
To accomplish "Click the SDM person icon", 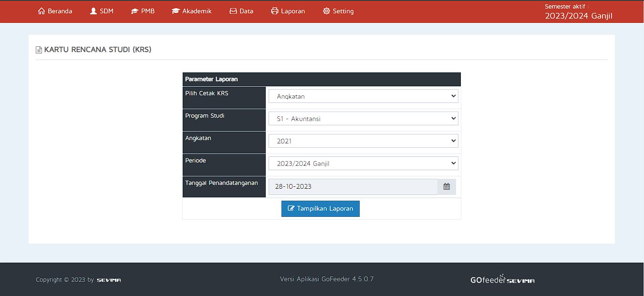I will pyautogui.click(x=93, y=11).
